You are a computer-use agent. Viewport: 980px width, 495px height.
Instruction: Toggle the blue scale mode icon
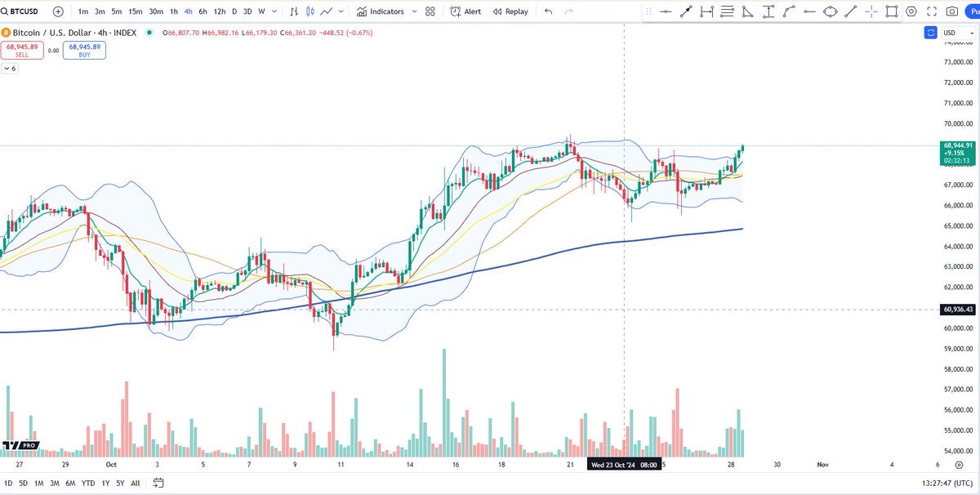(930, 33)
